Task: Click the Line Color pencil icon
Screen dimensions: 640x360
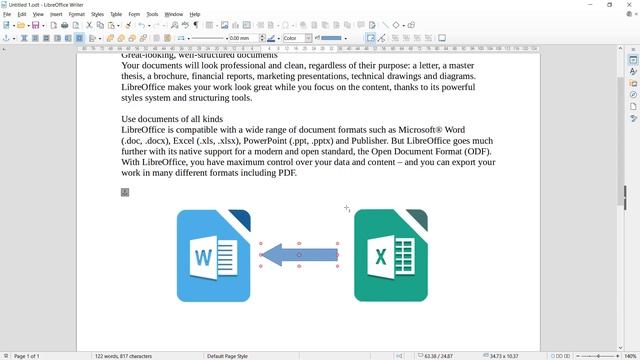Action: pos(271,38)
